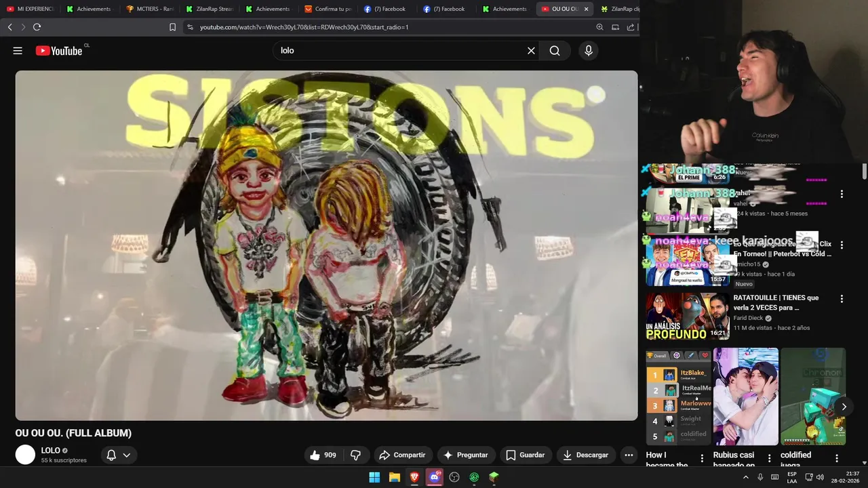Open the browser zoom magnifier icon

point(599,27)
